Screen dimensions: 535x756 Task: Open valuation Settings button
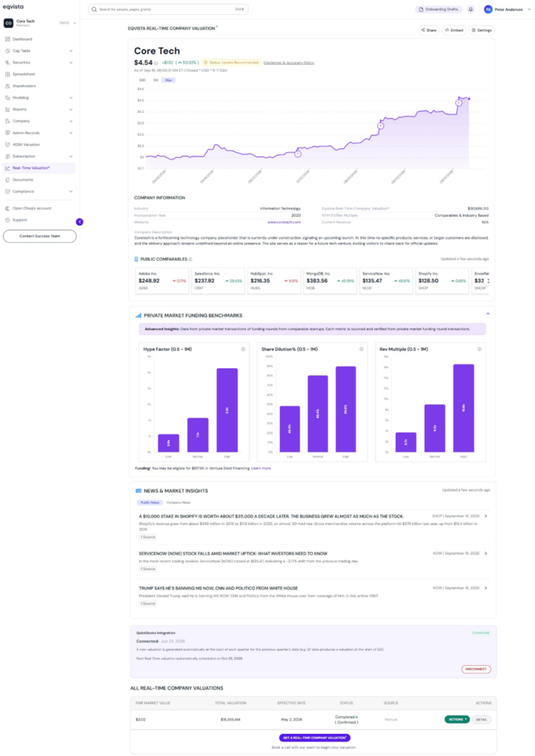481,30
